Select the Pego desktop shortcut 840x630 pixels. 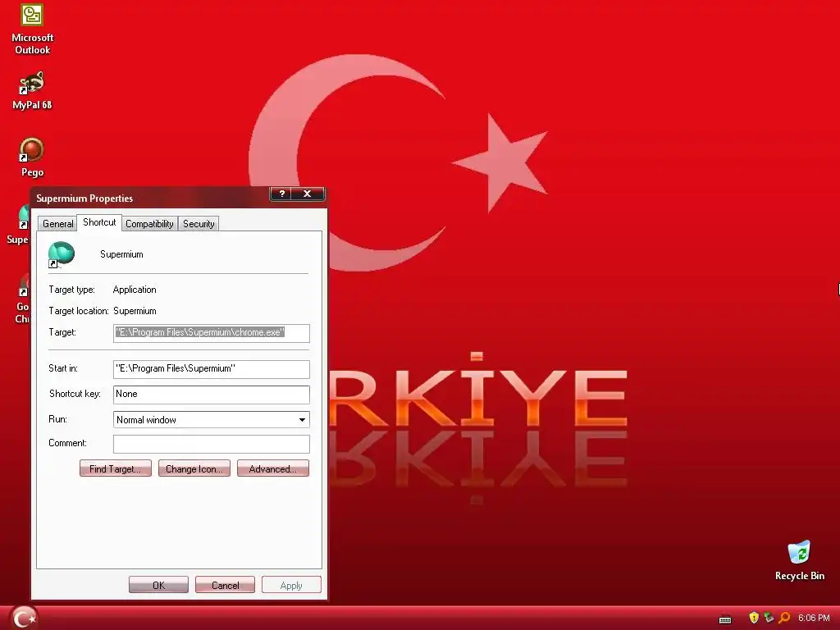tap(32, 157)
